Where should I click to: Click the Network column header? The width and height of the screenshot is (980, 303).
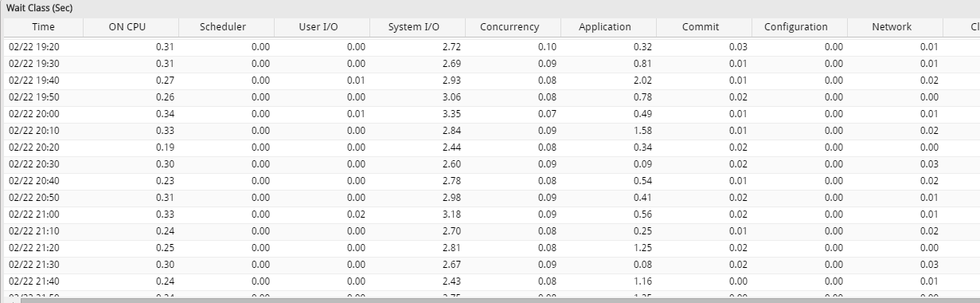point(895,27)
